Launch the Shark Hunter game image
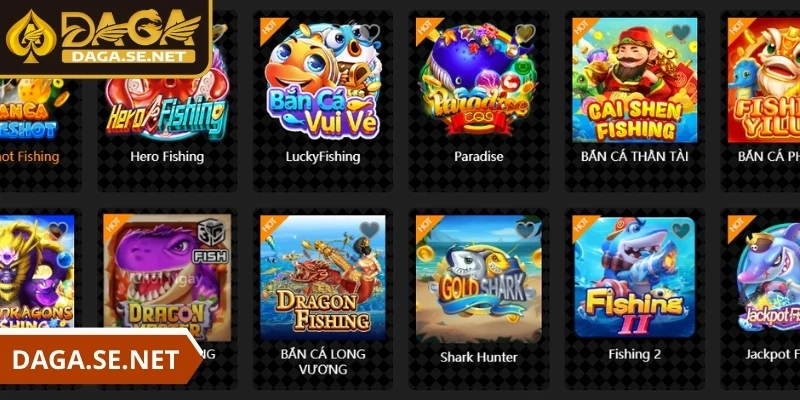 pyautogui.click(x=479, y=278)
